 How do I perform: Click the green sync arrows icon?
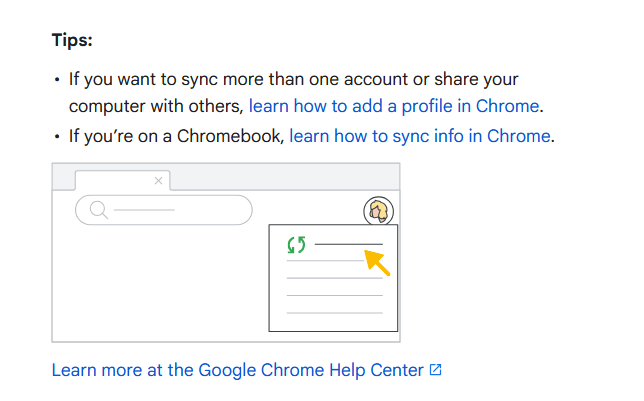point(297,244)
